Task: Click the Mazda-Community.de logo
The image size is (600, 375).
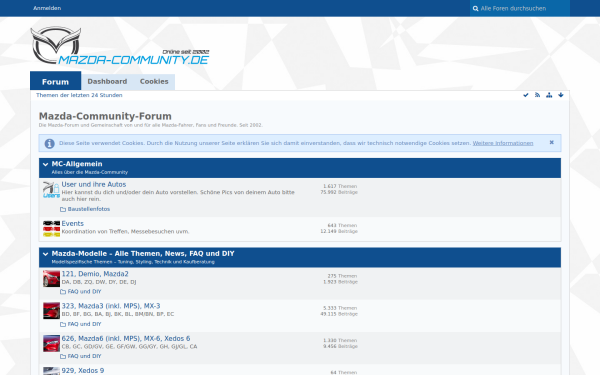Action: pos(120,46)
